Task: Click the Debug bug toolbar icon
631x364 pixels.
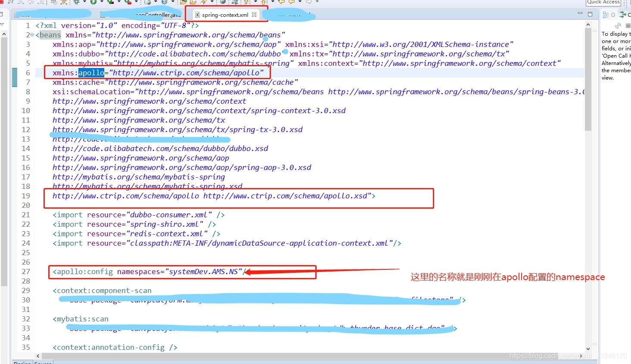Action: click(x=77, y=2)
